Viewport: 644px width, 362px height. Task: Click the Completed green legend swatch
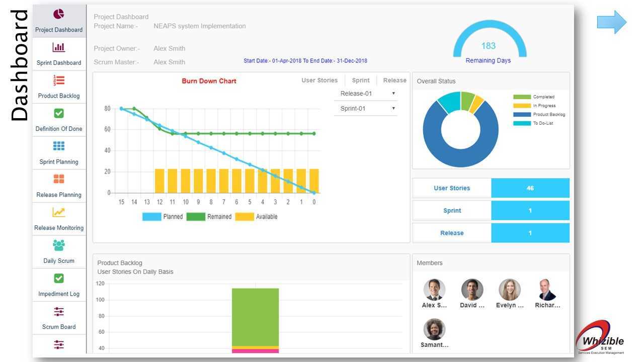click(522, 97)
